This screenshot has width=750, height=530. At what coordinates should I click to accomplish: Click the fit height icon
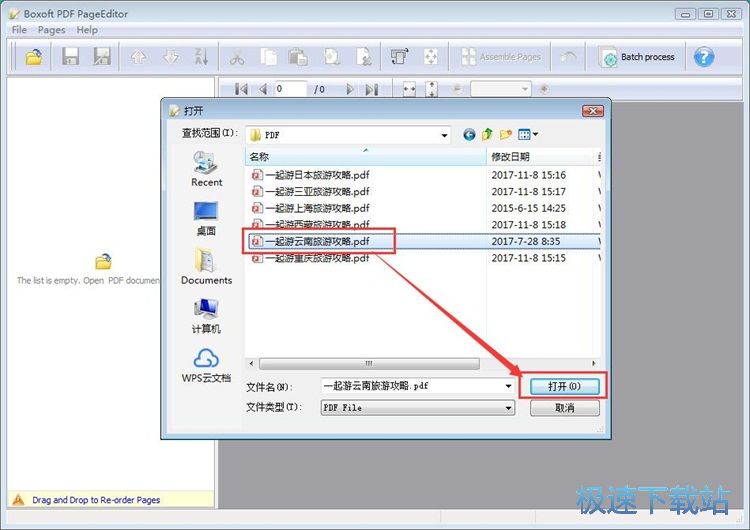click(431, 89)
